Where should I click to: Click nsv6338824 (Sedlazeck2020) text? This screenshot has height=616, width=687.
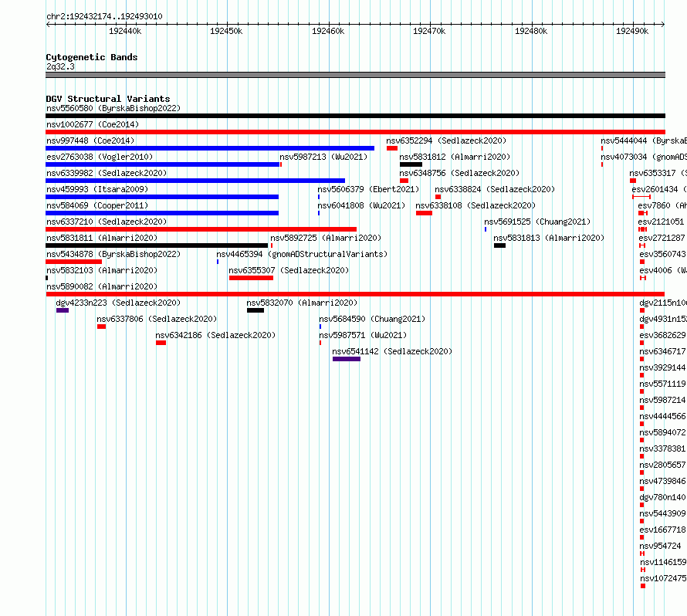pos(495,189)
